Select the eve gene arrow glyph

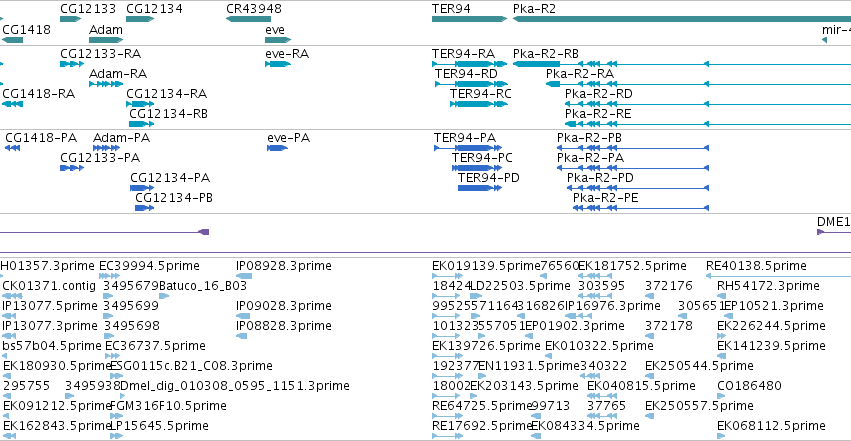pos(278,40)
